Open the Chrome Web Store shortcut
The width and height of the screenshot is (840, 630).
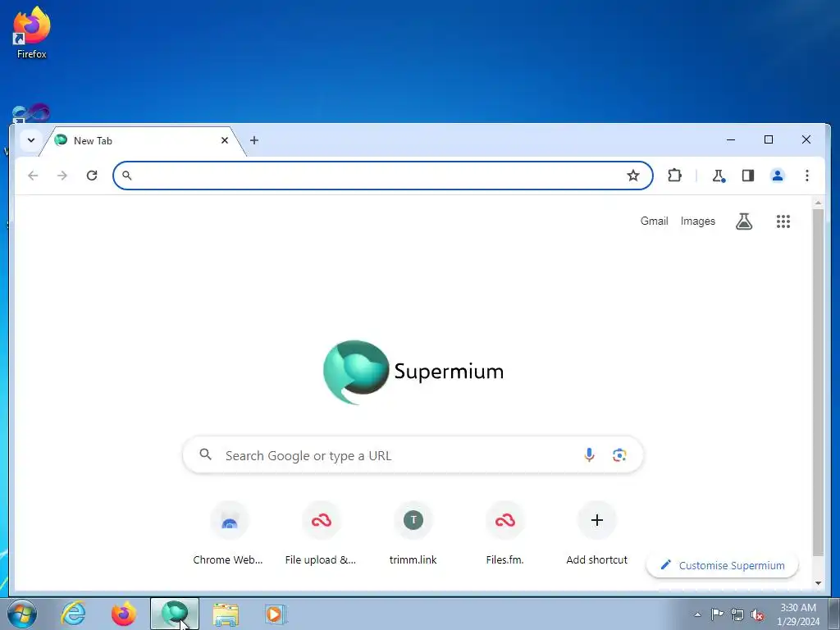[228, 534]
